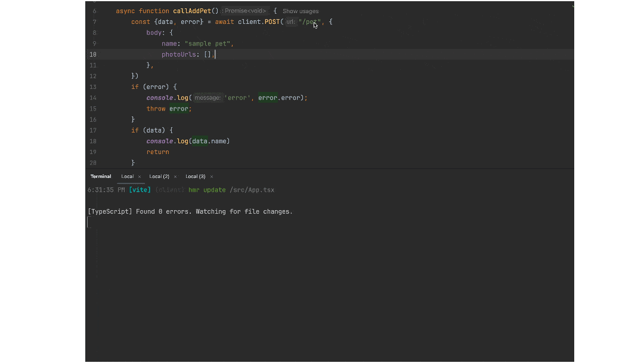The width and height of the screenshot is (644, 363).
Task: Click the "/pet" string literal
Action: pos(311,21)
